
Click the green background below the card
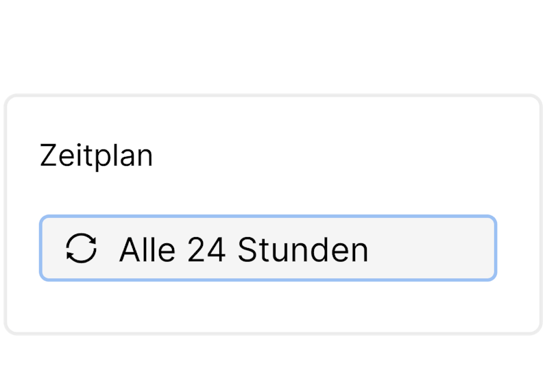[x=274, y=365]
